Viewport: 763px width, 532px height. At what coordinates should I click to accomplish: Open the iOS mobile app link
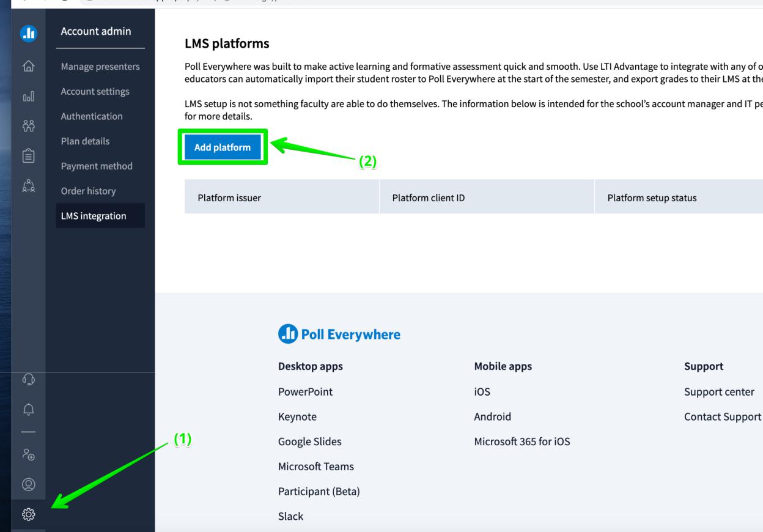pos(482,392)
